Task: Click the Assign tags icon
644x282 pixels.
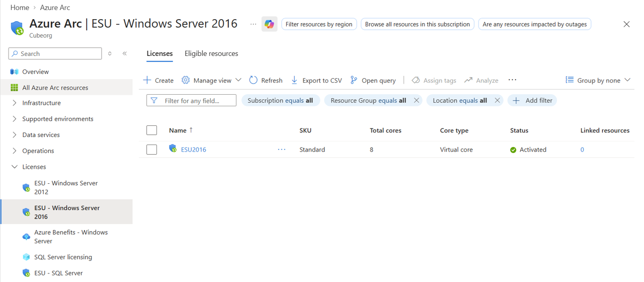Action: [416, 80]
